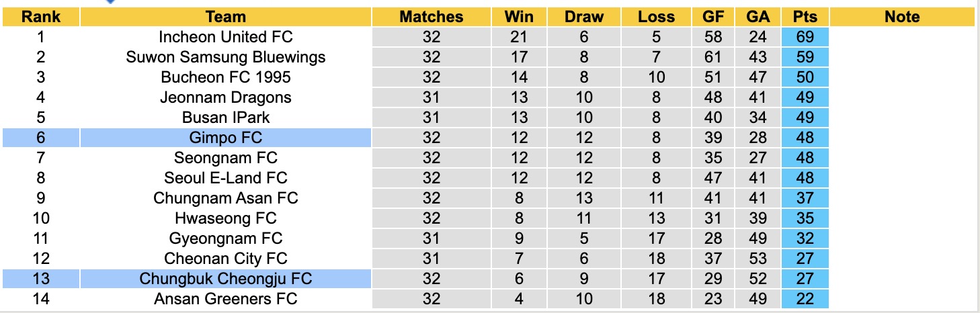Image resolution: width=980 pixels, height=313 pixels.
Task: Select Chungnam Asan FC team
Action: [x=226, y=198]
